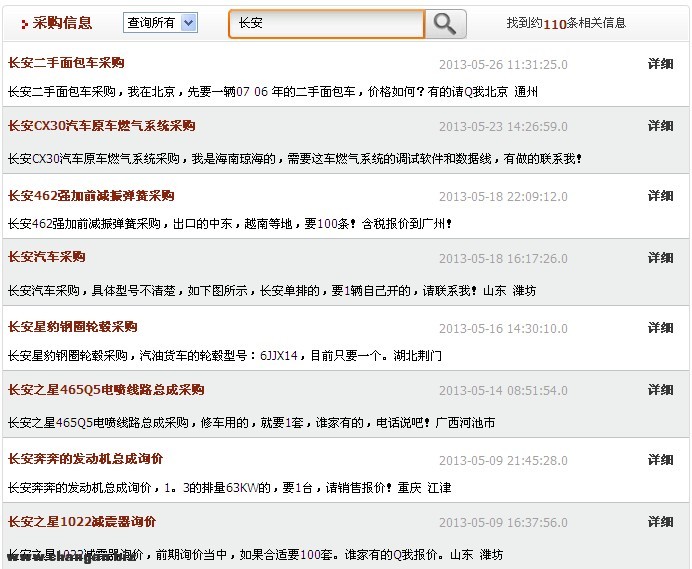692x569 pixels.
Task: Click the magnifying glass search button
Action: [446, 23]
